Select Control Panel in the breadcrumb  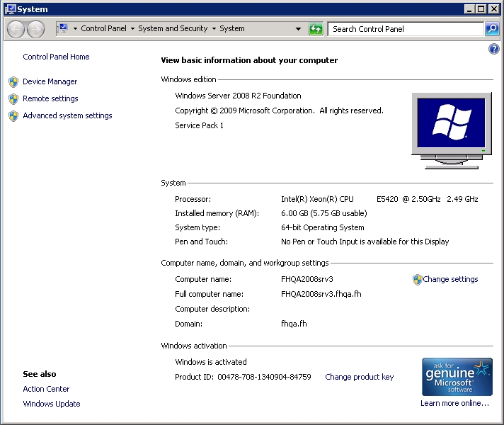[x=103, y=28]
